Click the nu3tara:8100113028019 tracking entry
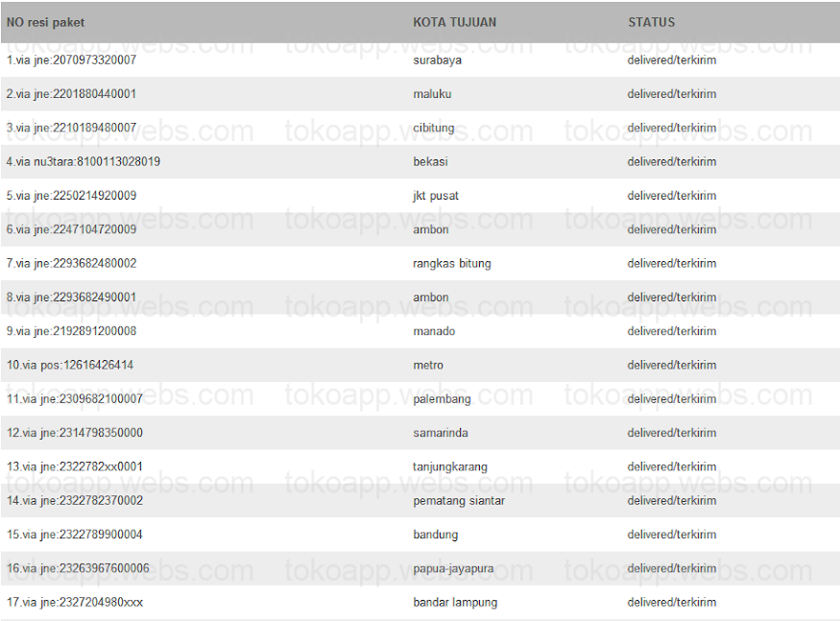Image resolution: width=840 pixels, height=621 pixels. pyautogui.click(x=84, y=162)
